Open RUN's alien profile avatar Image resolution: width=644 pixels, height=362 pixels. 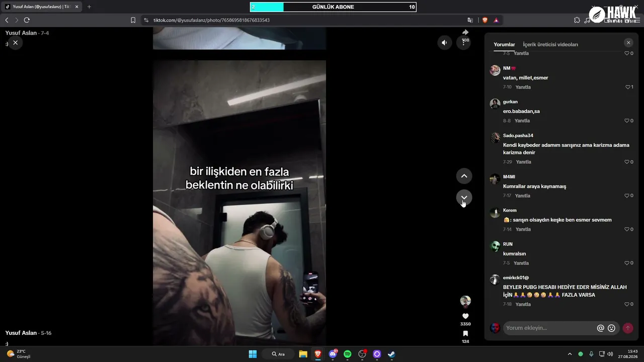(495, 246)
